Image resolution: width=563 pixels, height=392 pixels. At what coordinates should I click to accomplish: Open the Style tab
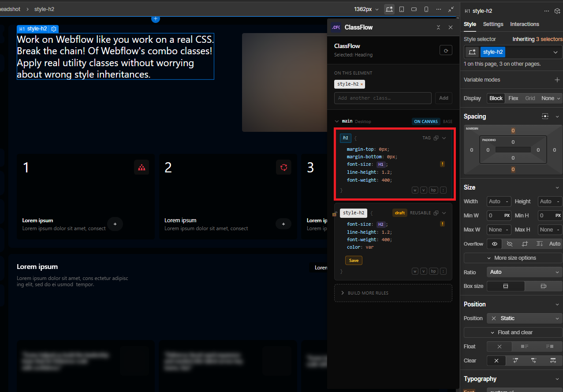pyautogui.click(x=470, y=24)
